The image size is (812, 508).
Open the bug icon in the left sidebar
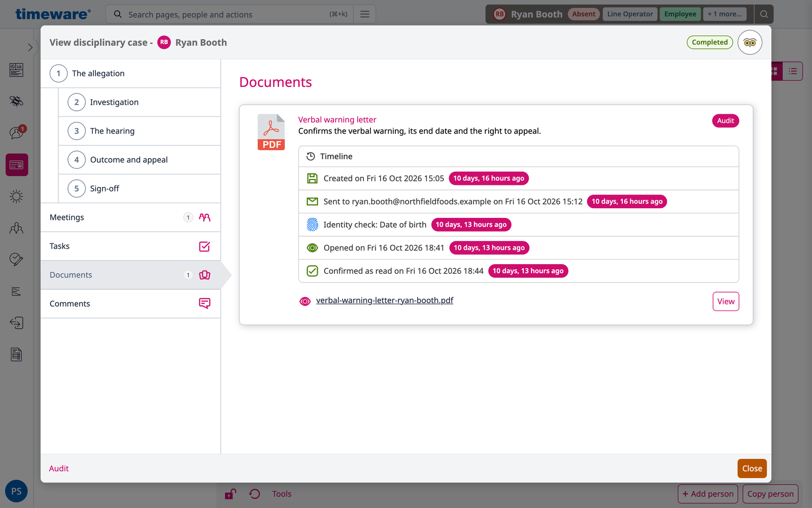point(17,101)
